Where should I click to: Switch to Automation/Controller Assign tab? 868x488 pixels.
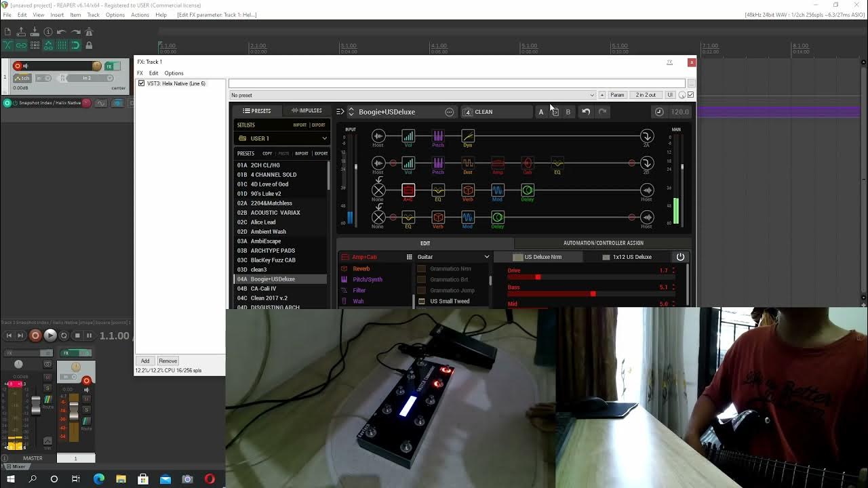coord(604,243)
